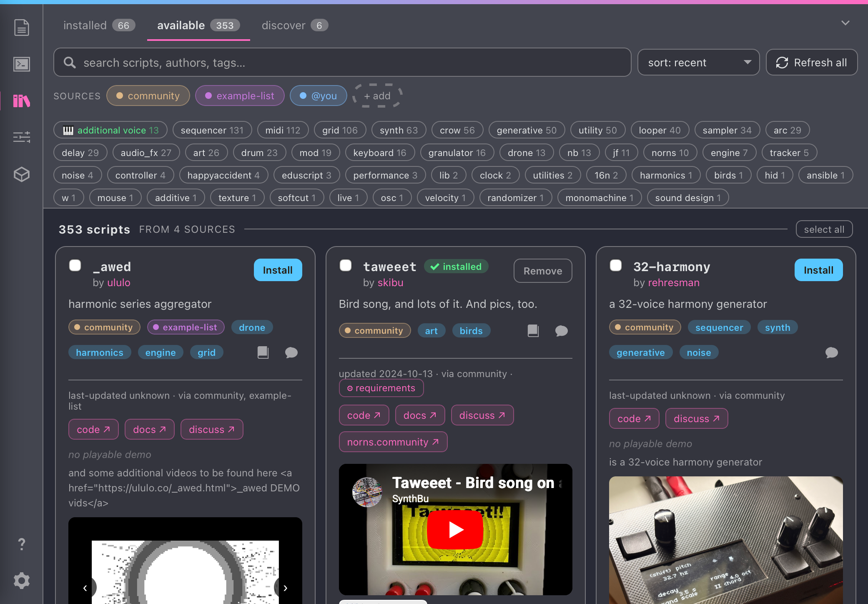Open the discussion bubble icon on taweeet card
This screenshot has height=604, width=868.
(562, 331)
